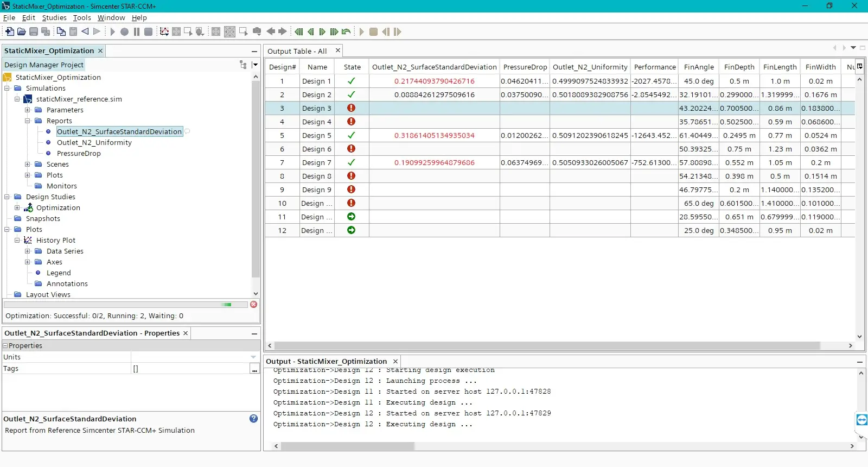This screenshot has height=467, width=868.
Task: Click the round Record toolbar icon
Action: point(124,31)
